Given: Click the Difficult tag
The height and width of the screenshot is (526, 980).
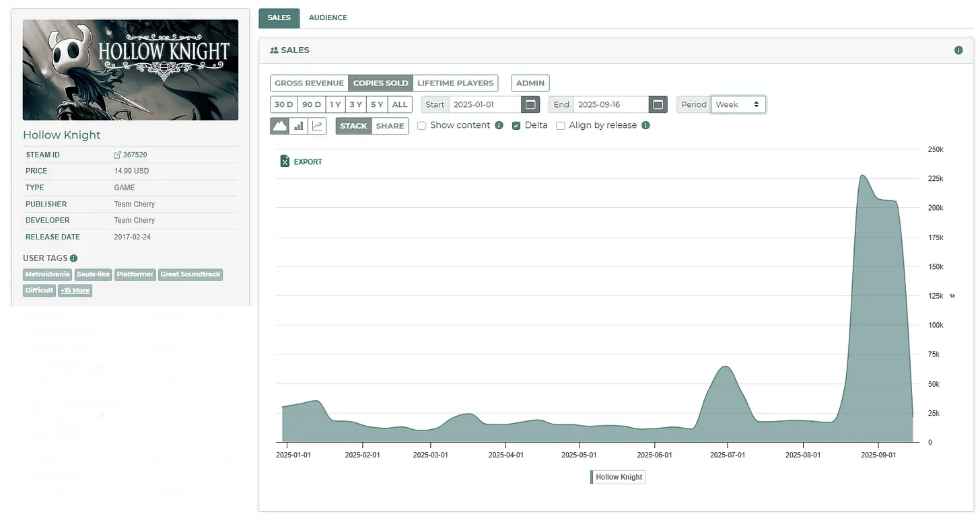Looking at the screenshot, I should [39, 291].
